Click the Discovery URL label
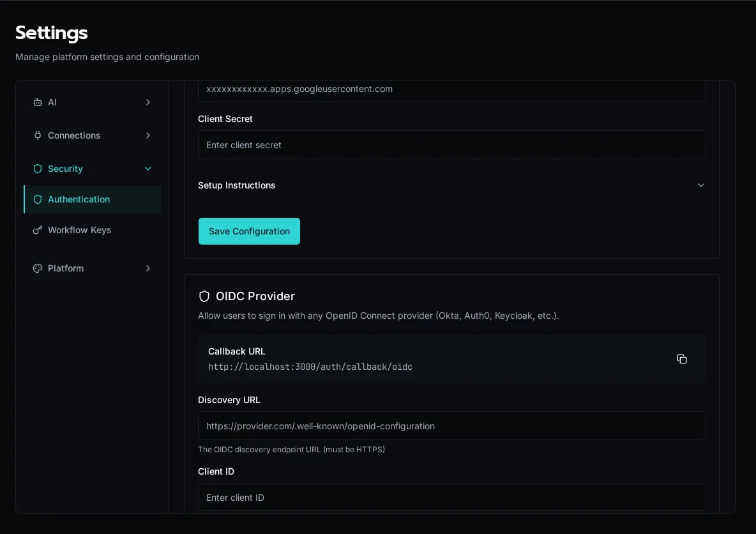This screenshot has width=756, height=534. 229,400
